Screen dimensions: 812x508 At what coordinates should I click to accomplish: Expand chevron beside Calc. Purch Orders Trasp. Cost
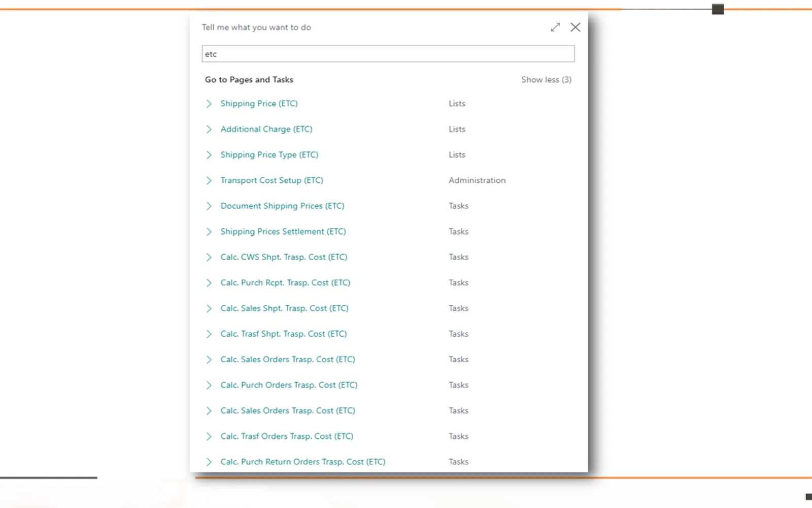209,385
